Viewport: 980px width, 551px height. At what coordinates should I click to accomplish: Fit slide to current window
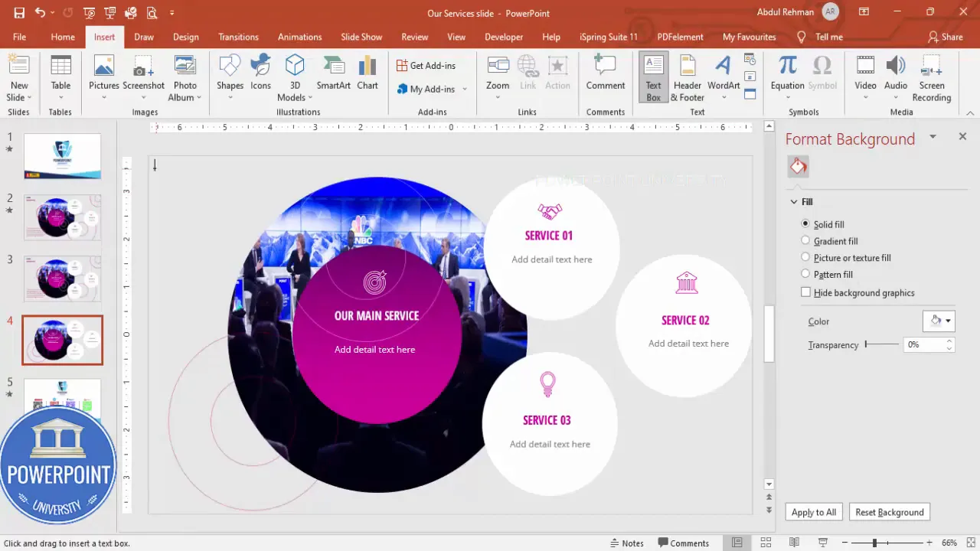tap(970, 543)
